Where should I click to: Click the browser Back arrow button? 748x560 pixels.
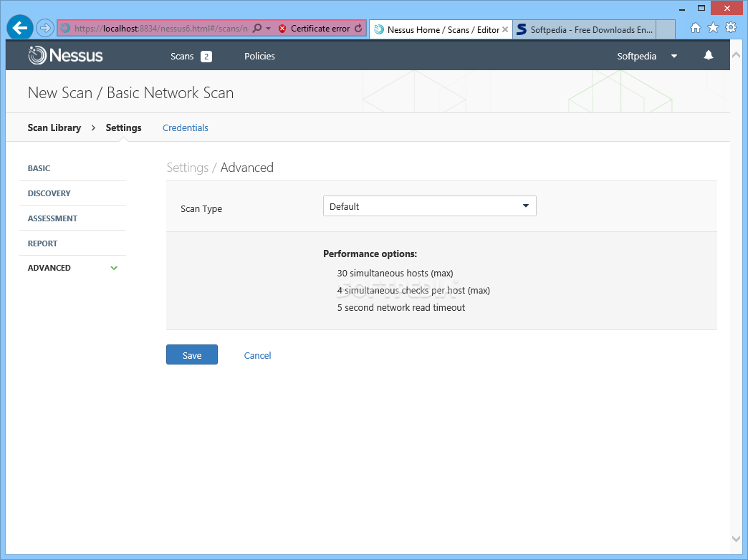coord(20,28)
